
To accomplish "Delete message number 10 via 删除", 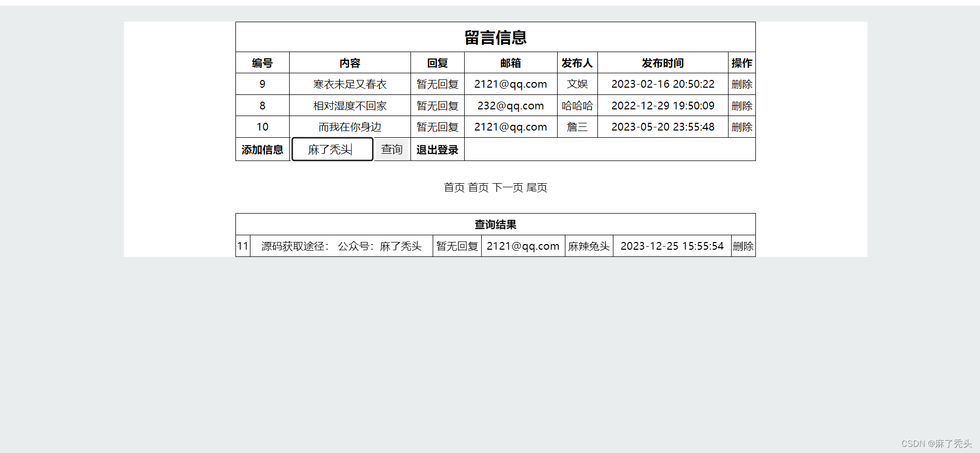I will [742, 127].
